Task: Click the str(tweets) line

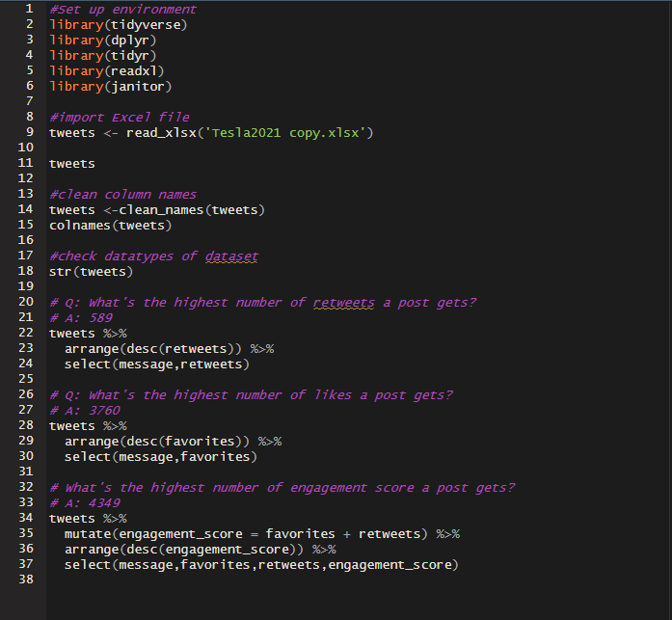Action: (92, 272)
